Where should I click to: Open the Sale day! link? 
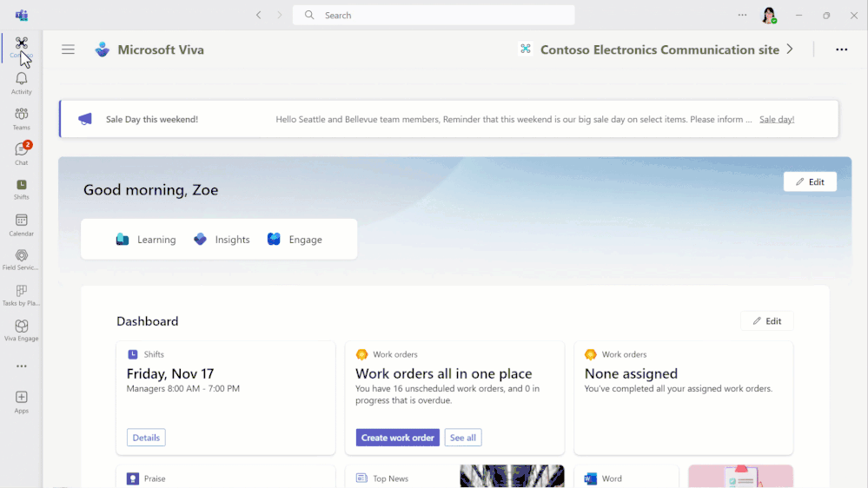777,119
